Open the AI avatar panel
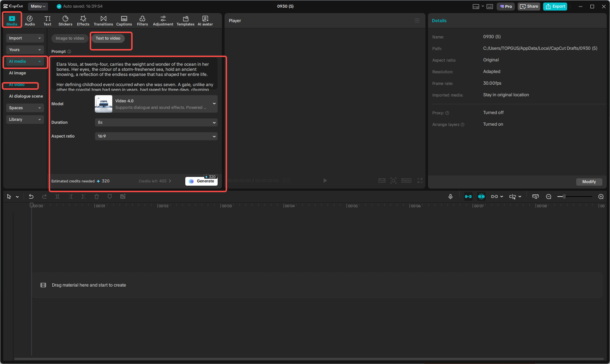The height and width of the screenshot is (364, 610). click(x=205, y=20)
